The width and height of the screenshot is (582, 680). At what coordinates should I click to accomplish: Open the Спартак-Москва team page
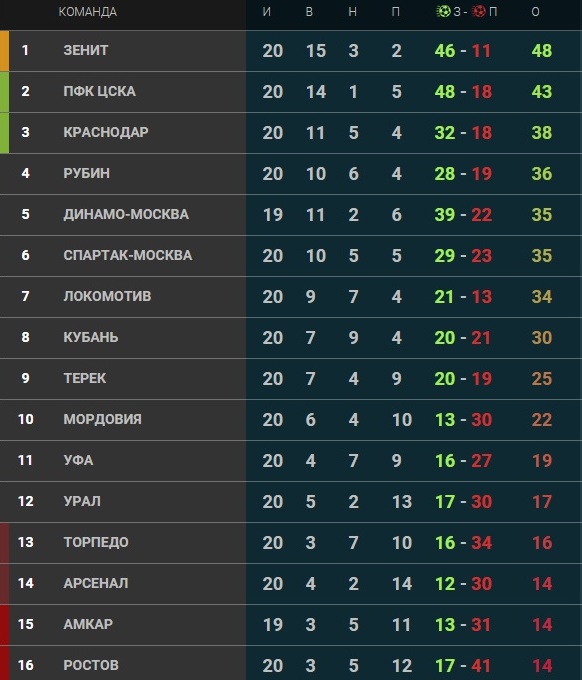[128, 255]
